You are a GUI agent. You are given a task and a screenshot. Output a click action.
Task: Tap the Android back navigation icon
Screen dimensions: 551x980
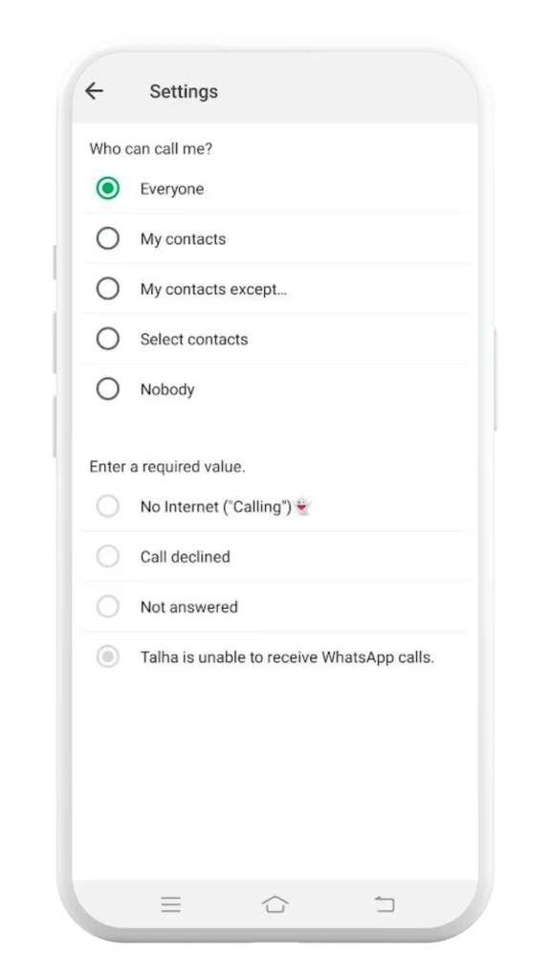pyautogui.click(x=383, y=902)
